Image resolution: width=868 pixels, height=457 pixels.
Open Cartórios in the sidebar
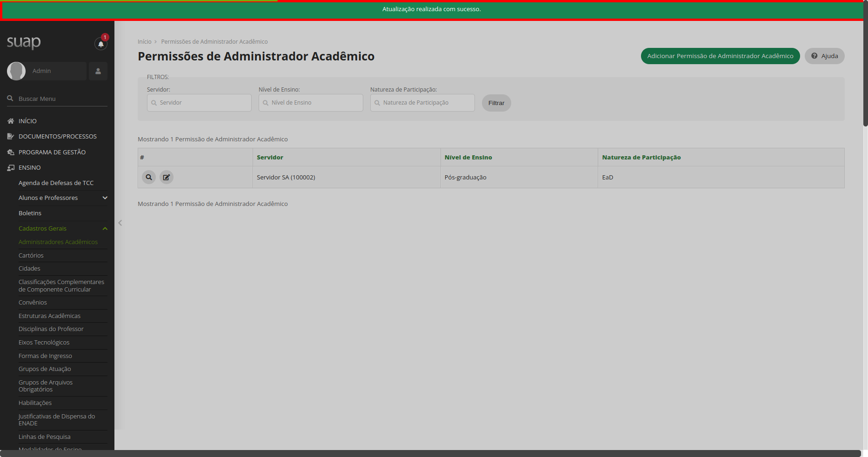coord(31,255)
